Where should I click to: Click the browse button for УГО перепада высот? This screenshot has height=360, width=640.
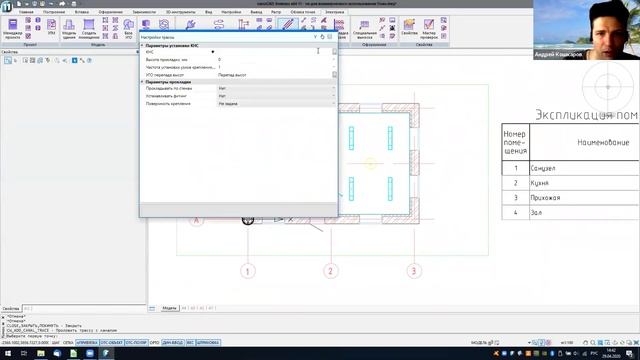point(334,75)
